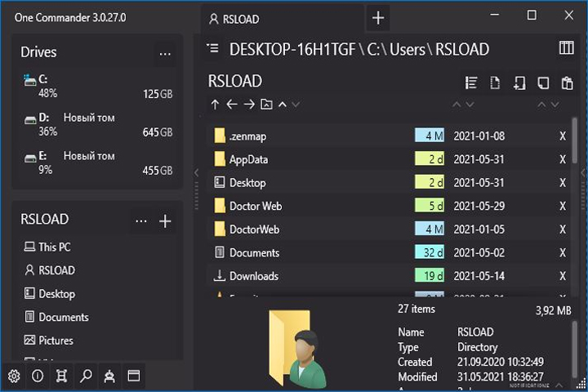Switch to the RSLOAD tab

click(234, 19)
